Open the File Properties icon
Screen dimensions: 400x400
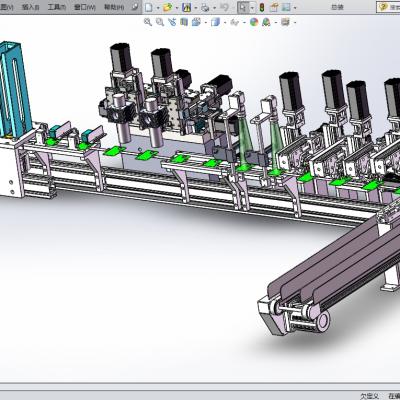pos(274,7)
